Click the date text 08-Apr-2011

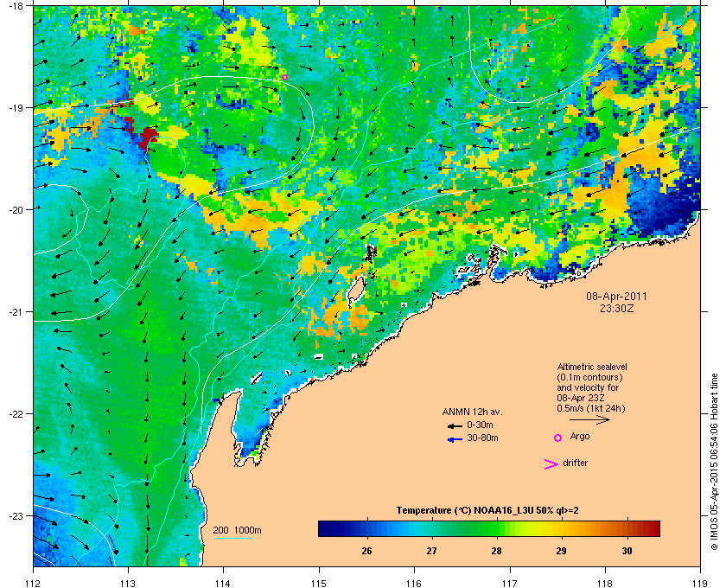(616, 296)
